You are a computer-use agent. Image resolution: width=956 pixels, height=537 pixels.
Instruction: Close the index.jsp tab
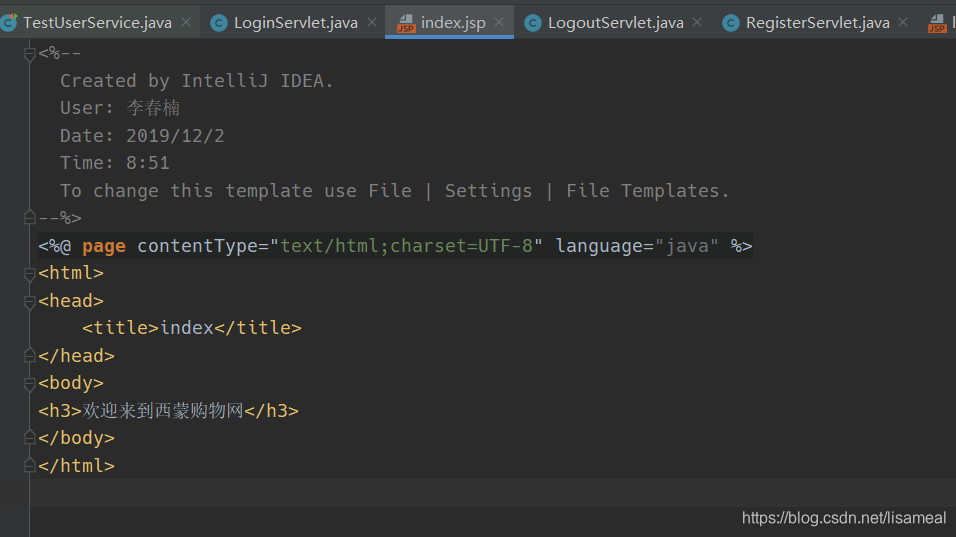tap(499, 23)
